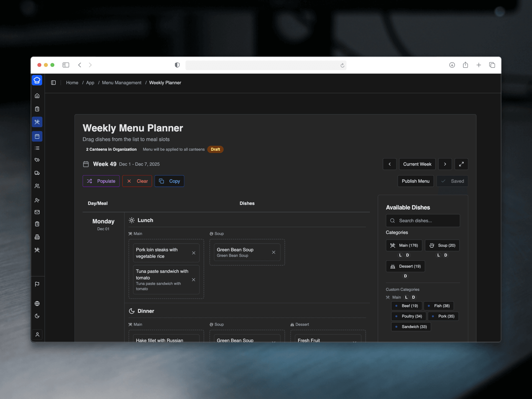Expand planner to fullscreen view
This screenshot has width=532, height=399.
coord(461,164)
